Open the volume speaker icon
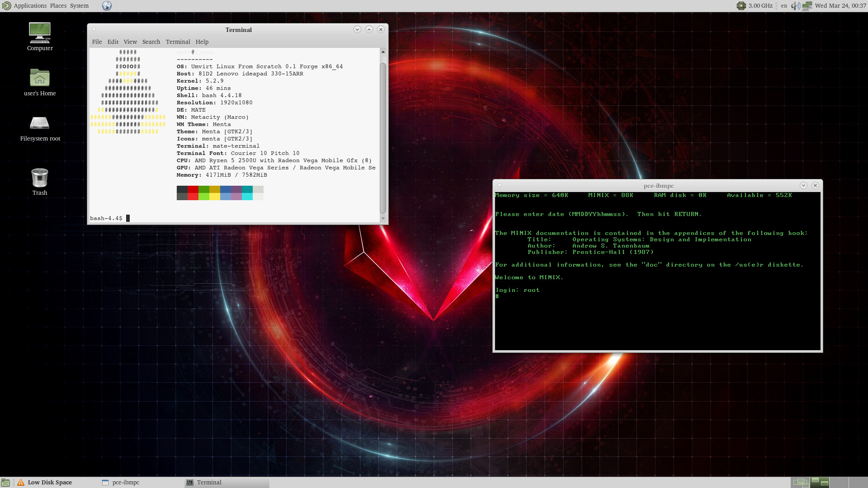The height and width of the screenshot is (488, 868). click(x=795, y=6)
